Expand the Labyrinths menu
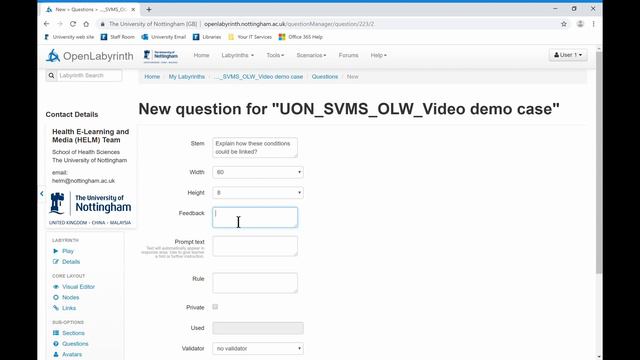Viewport: 640px width, 360px height. click(237, 55)
